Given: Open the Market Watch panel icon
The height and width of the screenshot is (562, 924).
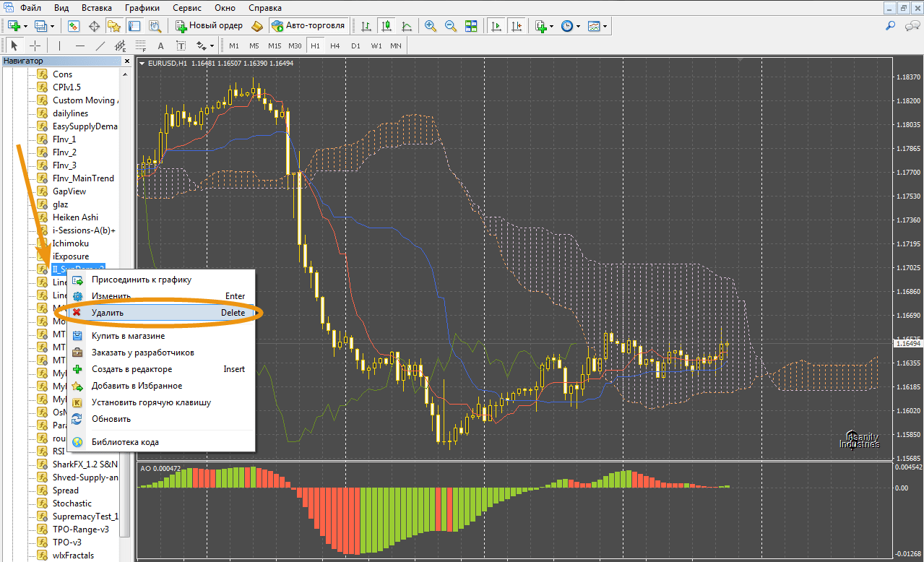Looking at the screenshot, I should [74, 26].
